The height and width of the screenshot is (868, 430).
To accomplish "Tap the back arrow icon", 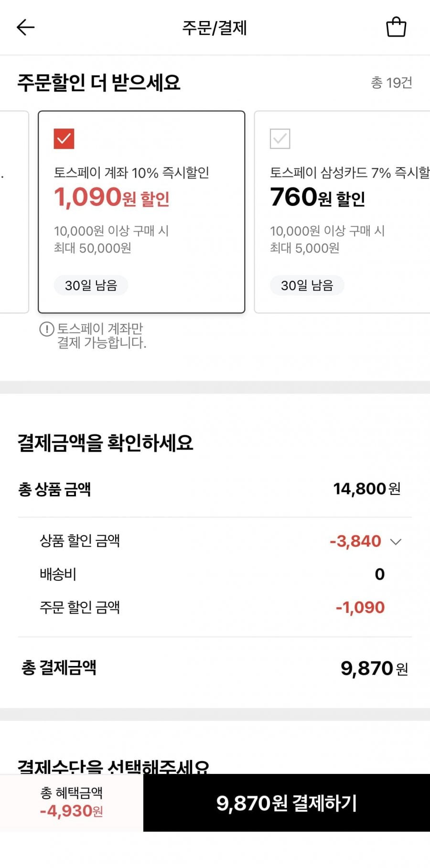I will (x=26, y=27).
